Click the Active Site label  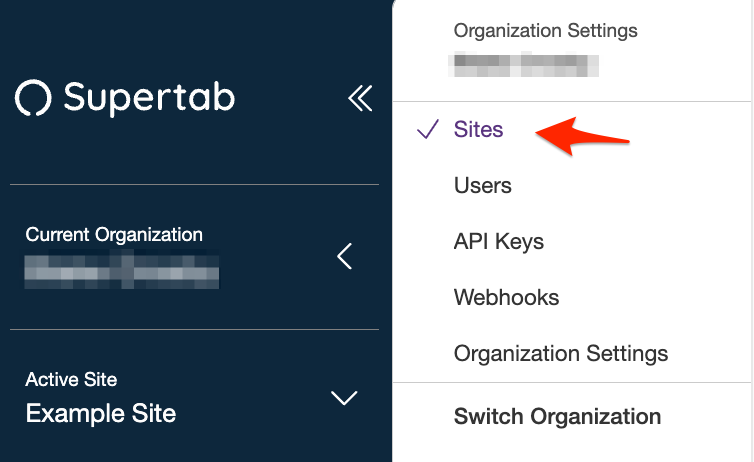pos(71,379)
